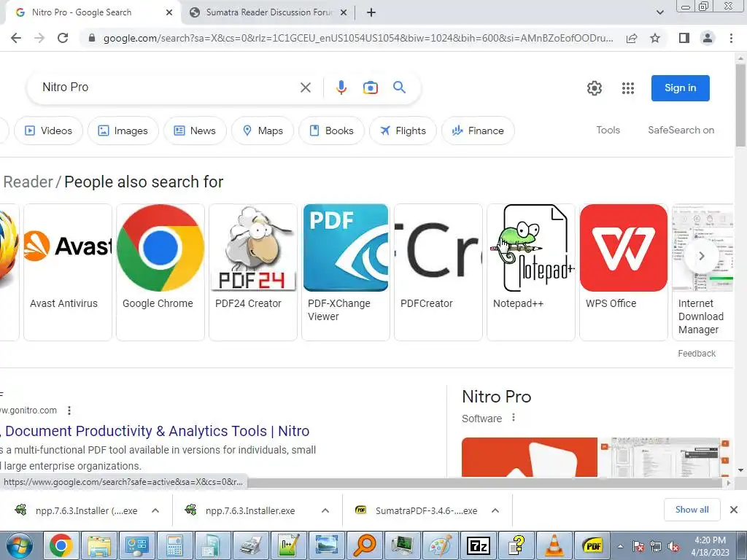Image resolution: width=747 pixels, height=560 pixels.
Task: Open the Tools search options
Action: (x=608, y=130)
